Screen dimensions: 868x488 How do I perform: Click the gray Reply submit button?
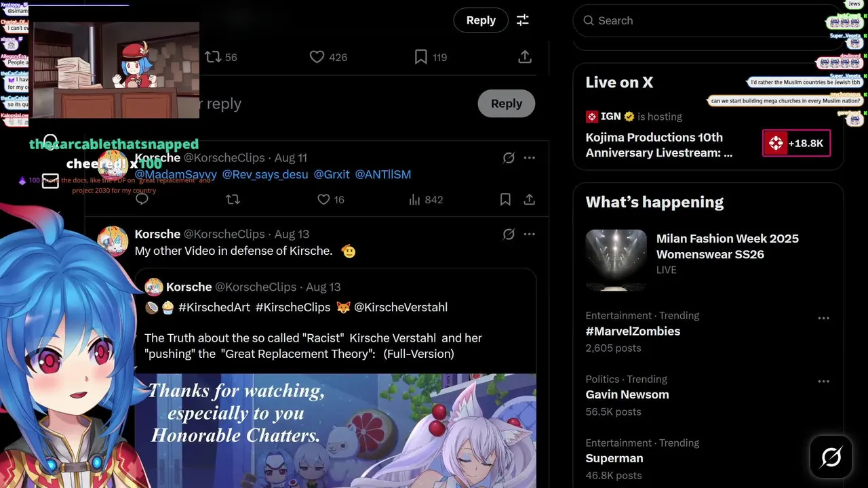click(x=507, y=104)
